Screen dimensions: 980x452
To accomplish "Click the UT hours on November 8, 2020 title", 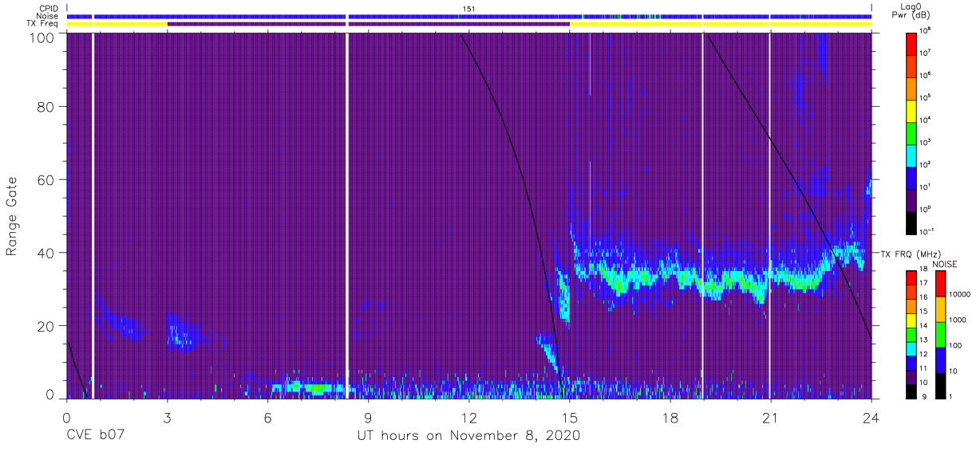I will click(468, 436).
